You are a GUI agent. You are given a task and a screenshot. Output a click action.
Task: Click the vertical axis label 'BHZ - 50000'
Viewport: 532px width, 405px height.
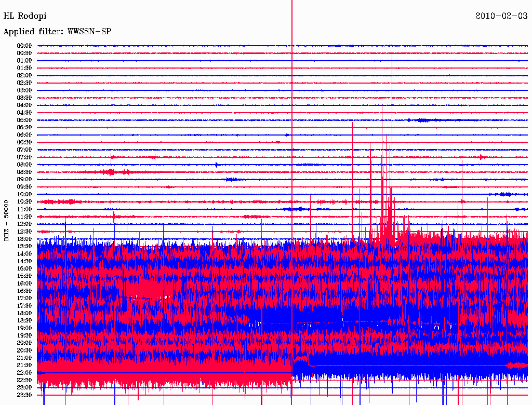coord(6,221)
